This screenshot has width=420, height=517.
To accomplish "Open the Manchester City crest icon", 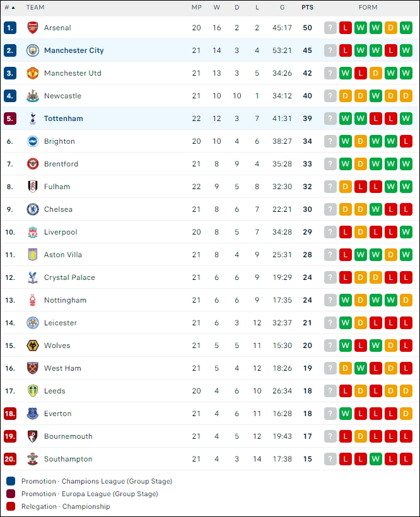I will point(33,50).
